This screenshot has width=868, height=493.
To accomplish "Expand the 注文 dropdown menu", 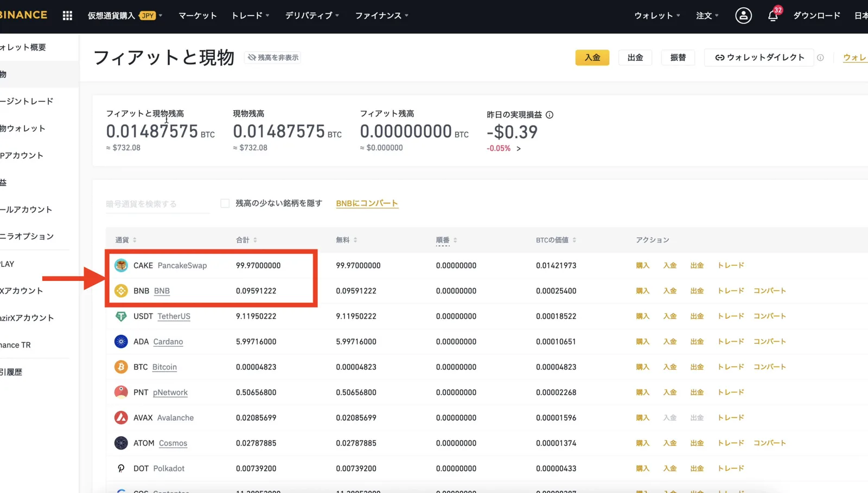I will [x=707, y=16].
